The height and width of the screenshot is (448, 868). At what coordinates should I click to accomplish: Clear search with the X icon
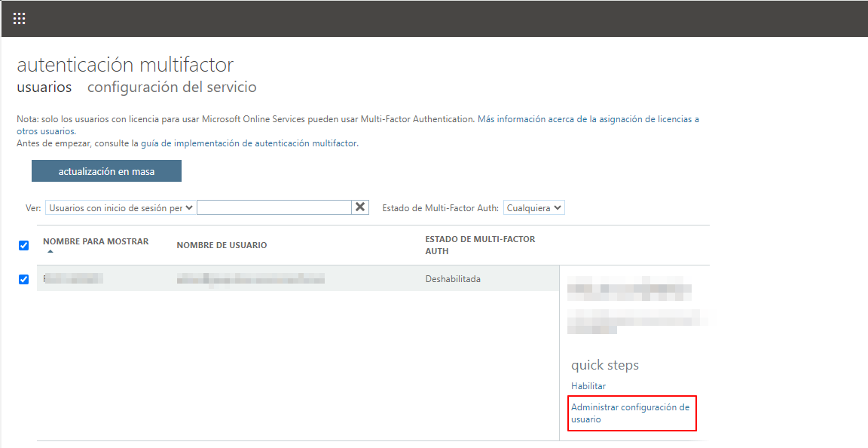tap(360, 207)
